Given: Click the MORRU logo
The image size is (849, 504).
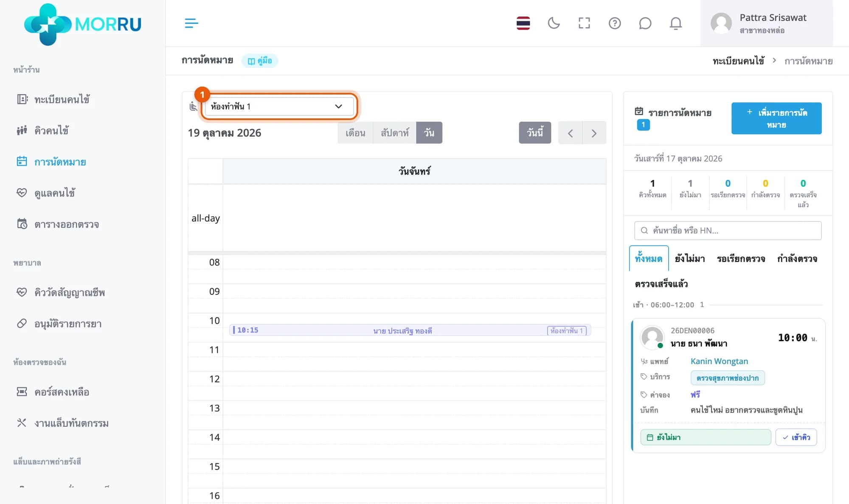Looking at the screenshot, I should click(82, 24).
